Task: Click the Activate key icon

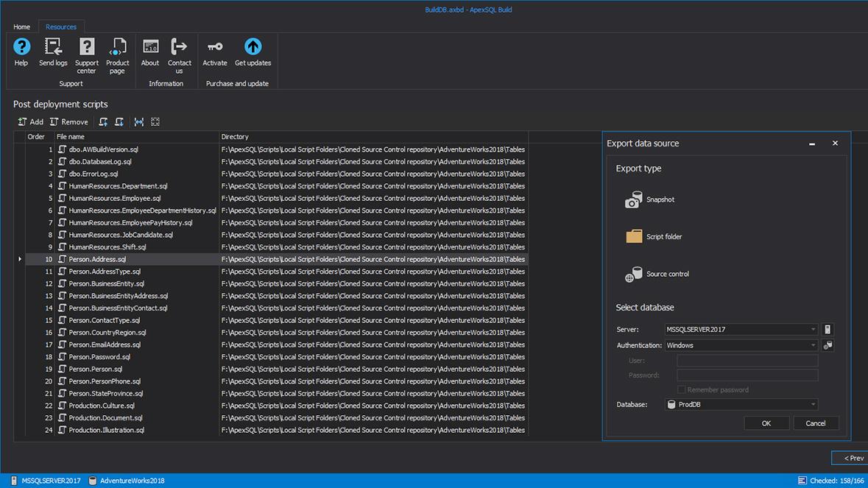Action: 215,48
